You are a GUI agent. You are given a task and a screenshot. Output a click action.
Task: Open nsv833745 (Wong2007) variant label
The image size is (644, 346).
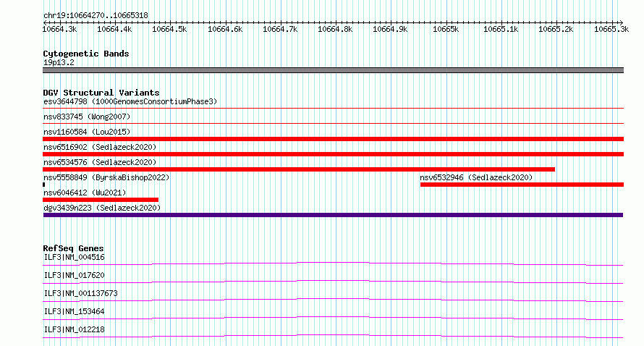pyautogui.click(x=87, y=117)
